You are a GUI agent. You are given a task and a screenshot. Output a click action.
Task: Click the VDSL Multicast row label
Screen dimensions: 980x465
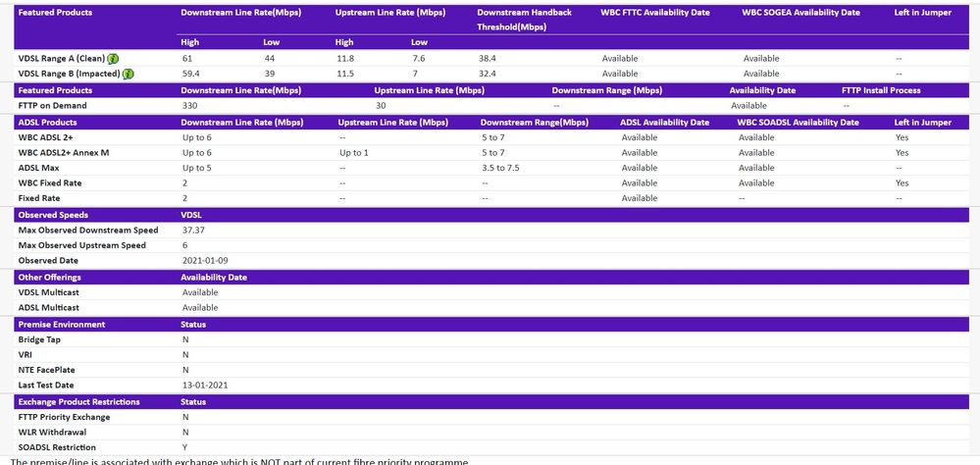coord(50,292)
